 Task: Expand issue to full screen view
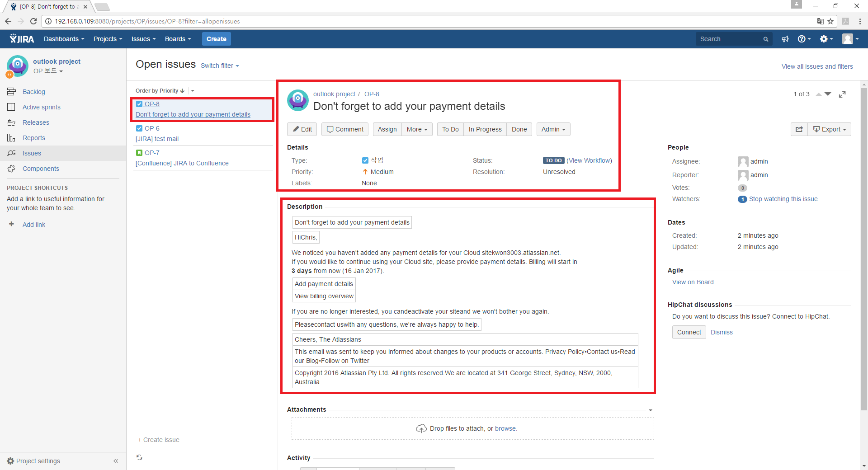(842, 94)
